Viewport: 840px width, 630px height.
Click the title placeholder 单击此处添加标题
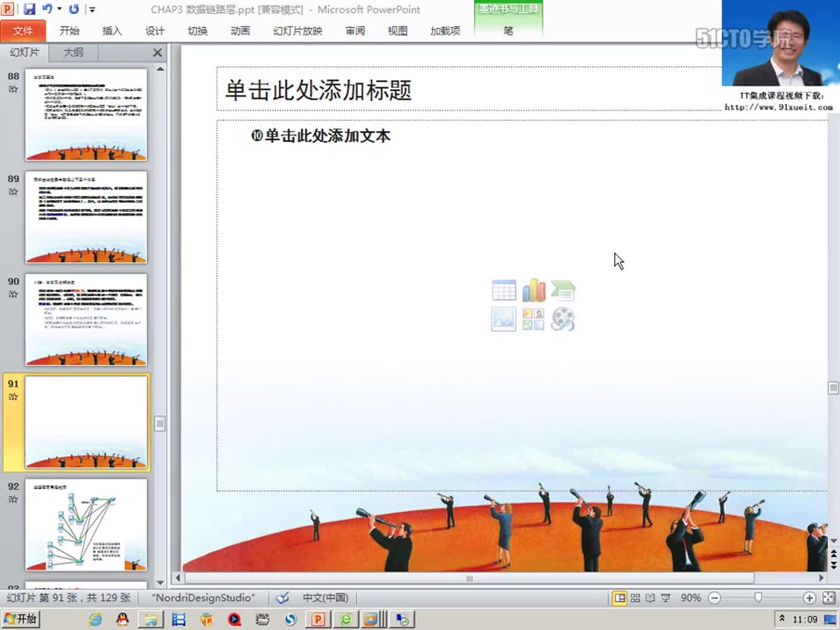tap(318, 90)
